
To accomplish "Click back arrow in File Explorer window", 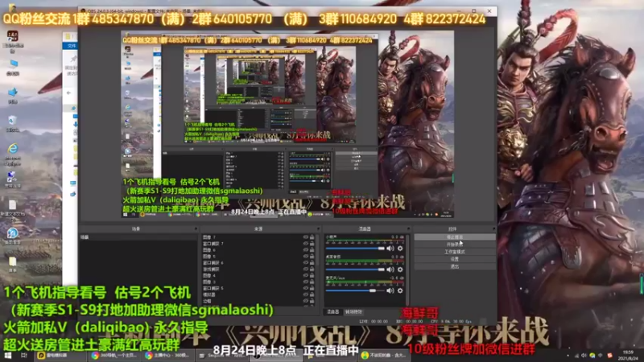I will pos(68,93).
